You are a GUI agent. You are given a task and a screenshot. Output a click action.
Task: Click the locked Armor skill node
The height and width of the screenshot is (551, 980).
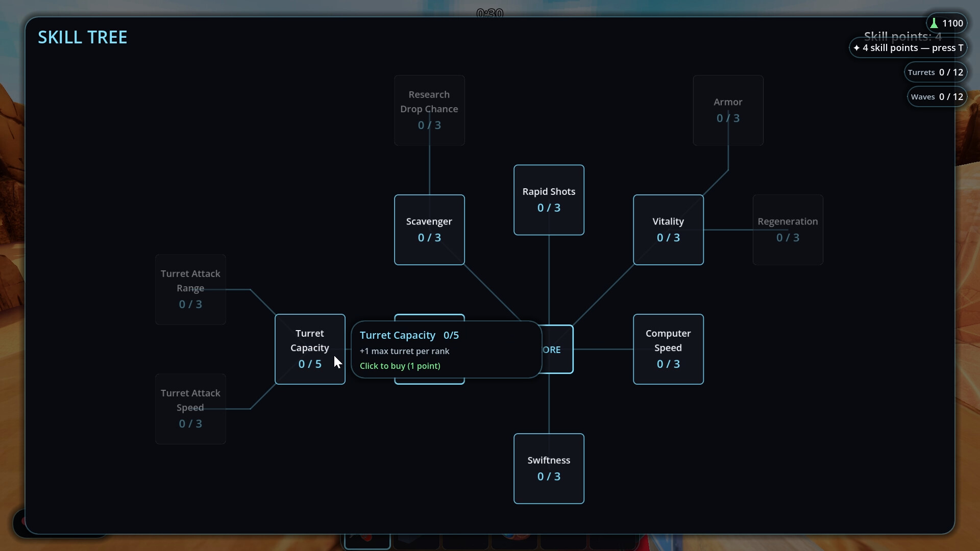[x=728, y=110]
